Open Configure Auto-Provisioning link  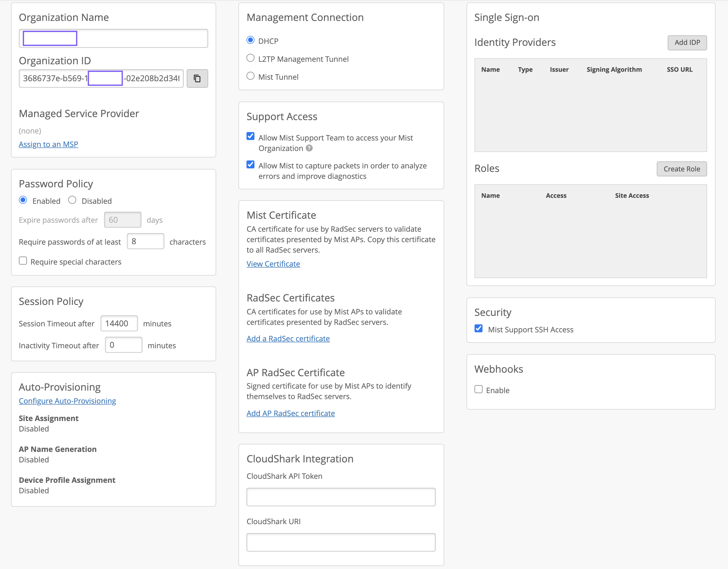tap(67, 401)
